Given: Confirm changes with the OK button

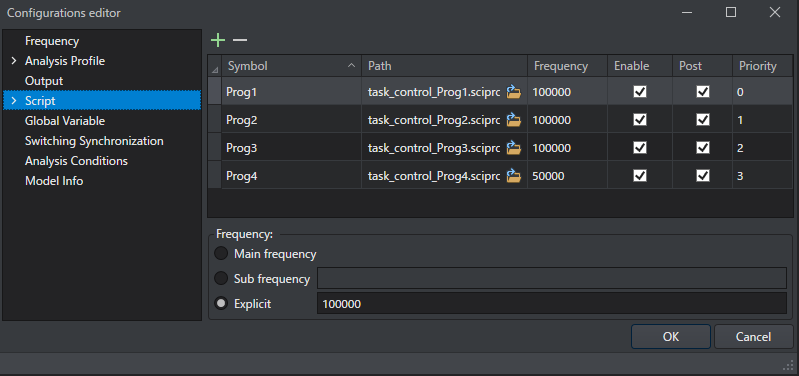Looking at the screenshot, I should click(671, 336).
